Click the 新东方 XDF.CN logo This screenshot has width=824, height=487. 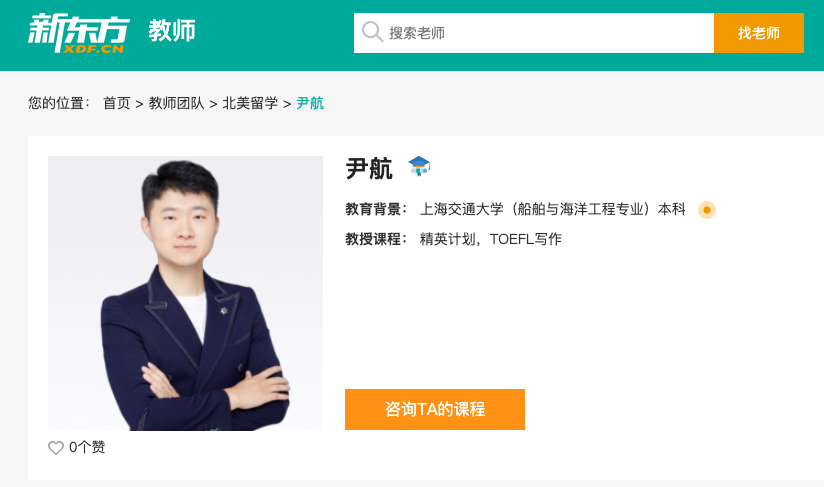coord(78,33)
